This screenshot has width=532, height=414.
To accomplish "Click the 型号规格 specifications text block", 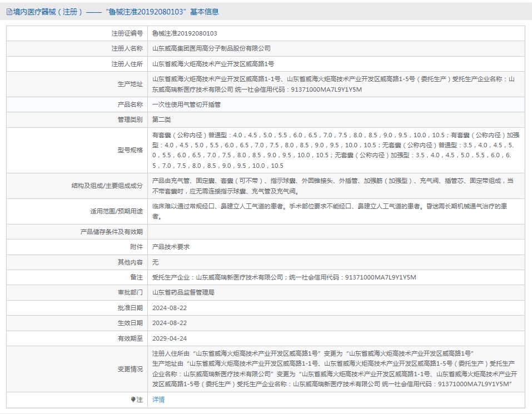I will point(336,150).
